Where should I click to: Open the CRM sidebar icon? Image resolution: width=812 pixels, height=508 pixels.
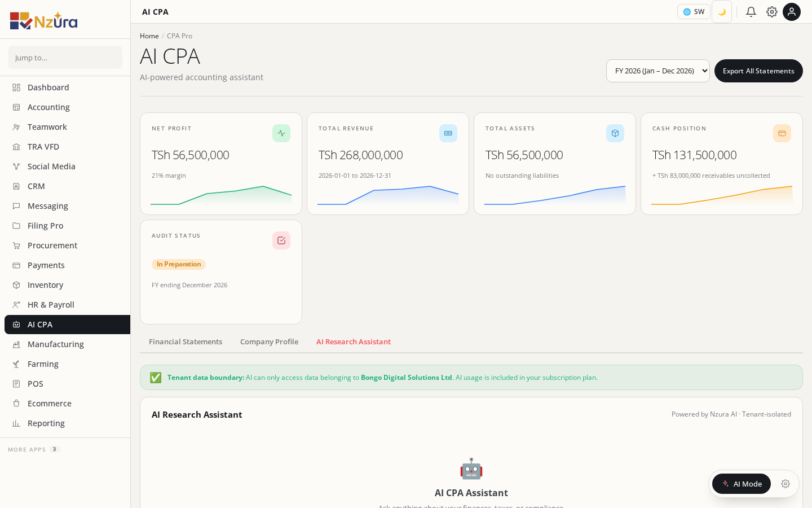tap(16, 186)
